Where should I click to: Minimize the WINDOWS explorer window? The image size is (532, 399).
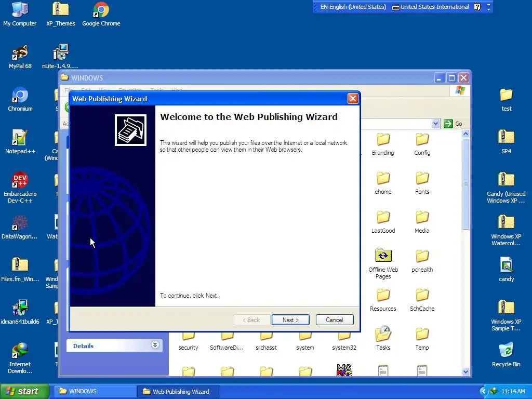pos(440,78)
